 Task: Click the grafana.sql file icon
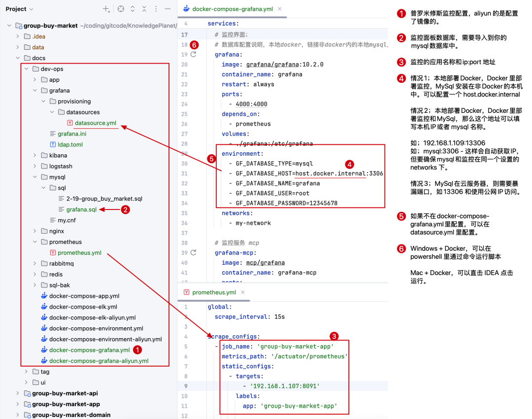(x=62, y=209)
